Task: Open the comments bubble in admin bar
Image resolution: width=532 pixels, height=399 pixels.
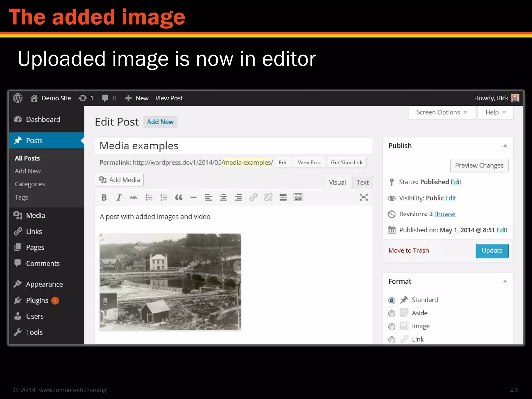Action: 105,98
